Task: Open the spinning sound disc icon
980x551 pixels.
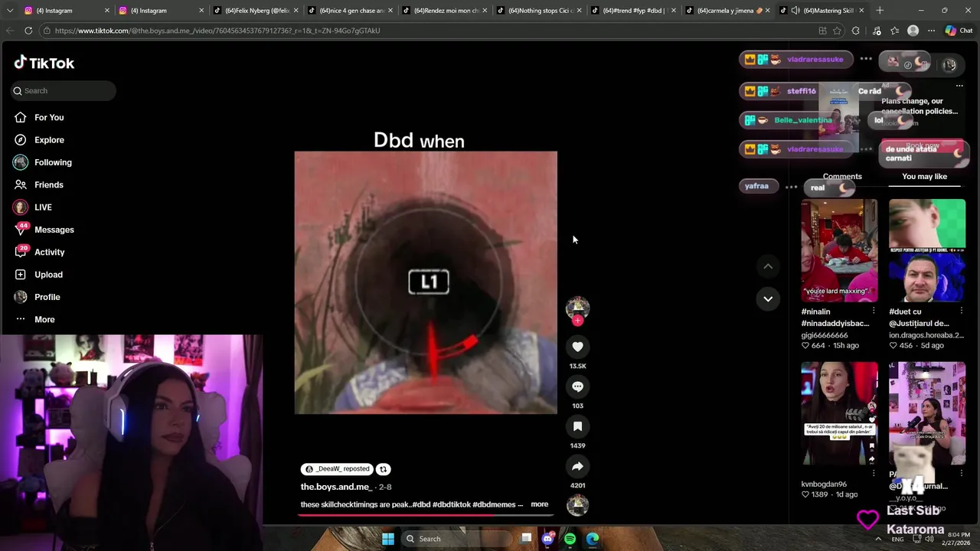Action: pos(577,505)
